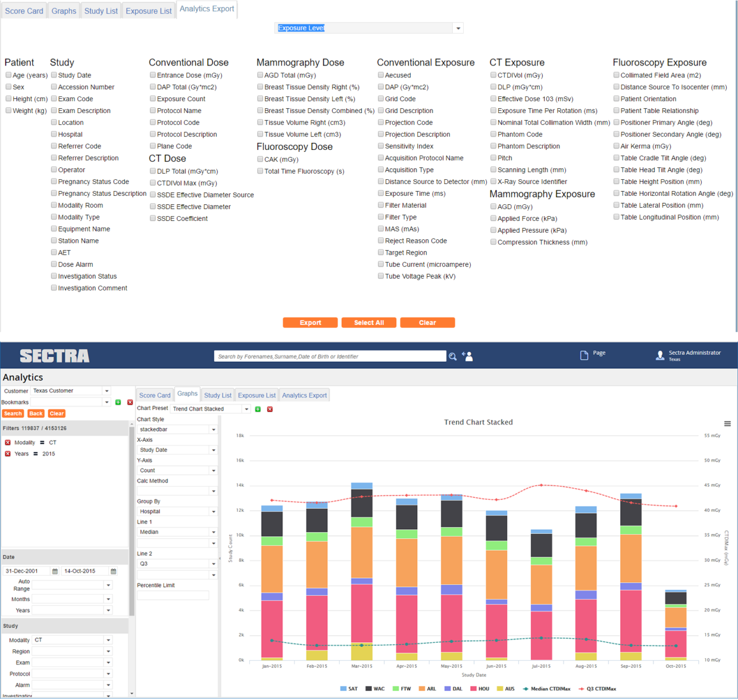The image size is (738, 700).
Task: Remove the Years 2015 filter
Action: click(7, 453)
